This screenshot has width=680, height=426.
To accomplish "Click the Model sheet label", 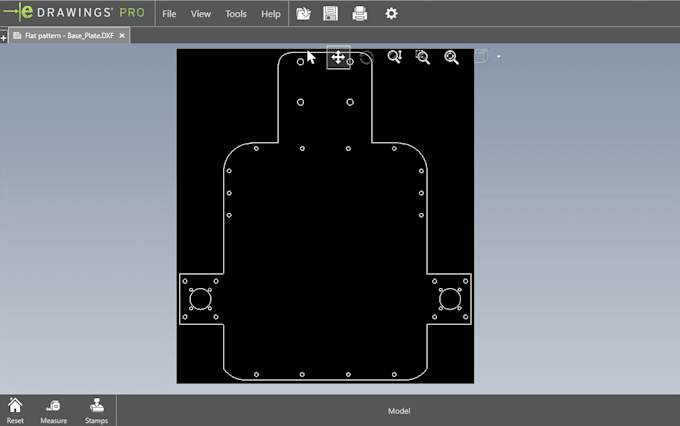I will [399, 411].
